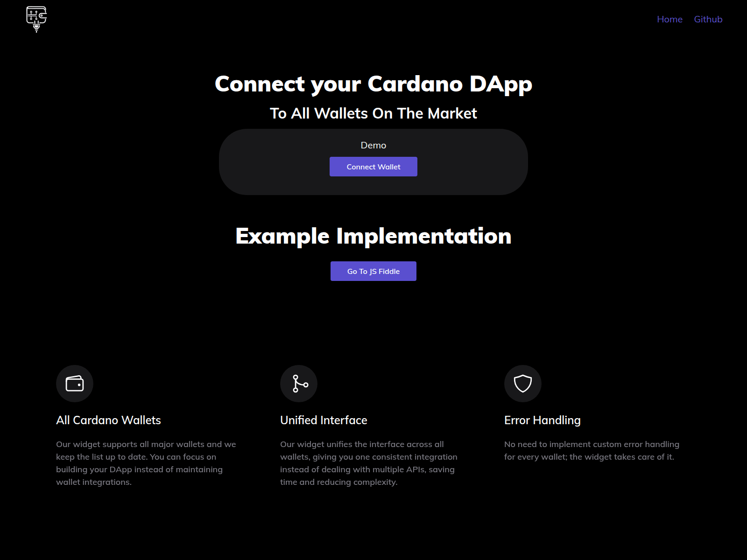This screenshot has height=560, width=747.
Task: Click the network nodes icon above Unified Interface
Action: [x=299, y=383]
